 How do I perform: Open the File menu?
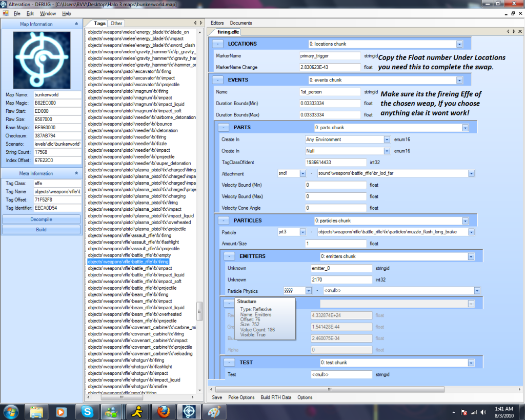click(17, 13)
